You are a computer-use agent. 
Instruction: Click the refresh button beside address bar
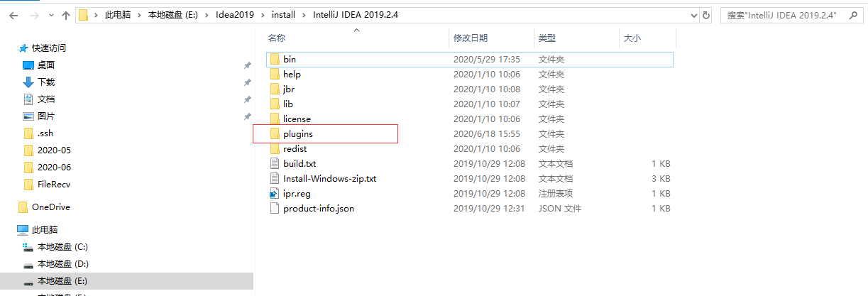705,15
